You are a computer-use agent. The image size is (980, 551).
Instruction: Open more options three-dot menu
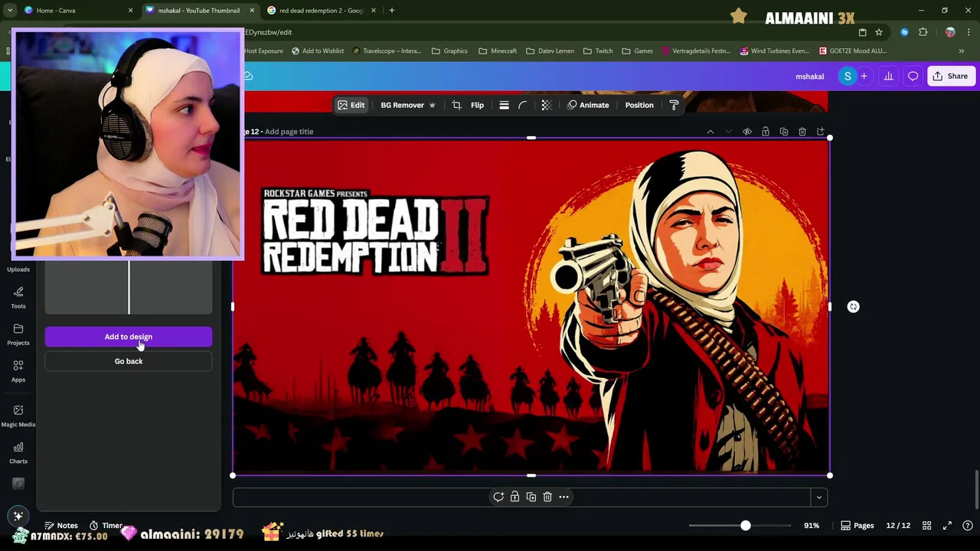563,497
